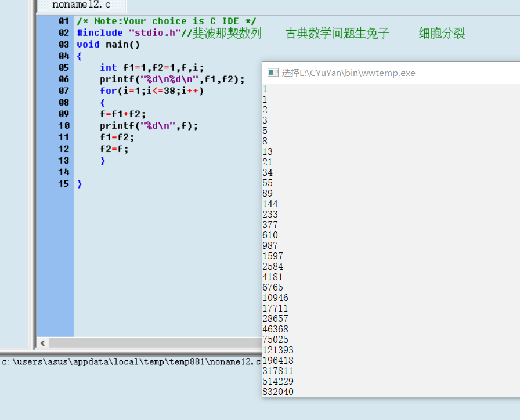Click console output value 34
The width and height of the screenshot is (520, 420).
[x=268, y=172]
